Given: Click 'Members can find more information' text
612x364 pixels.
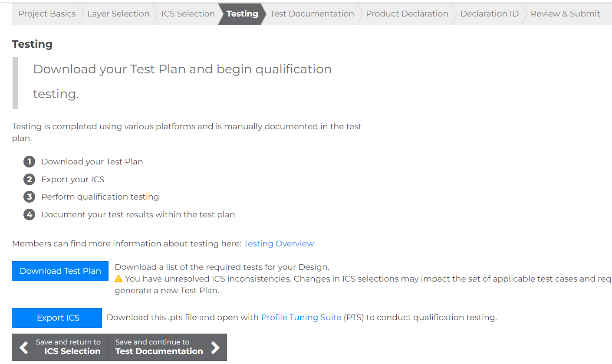Looking at the screenshot, I should [126, 244].
